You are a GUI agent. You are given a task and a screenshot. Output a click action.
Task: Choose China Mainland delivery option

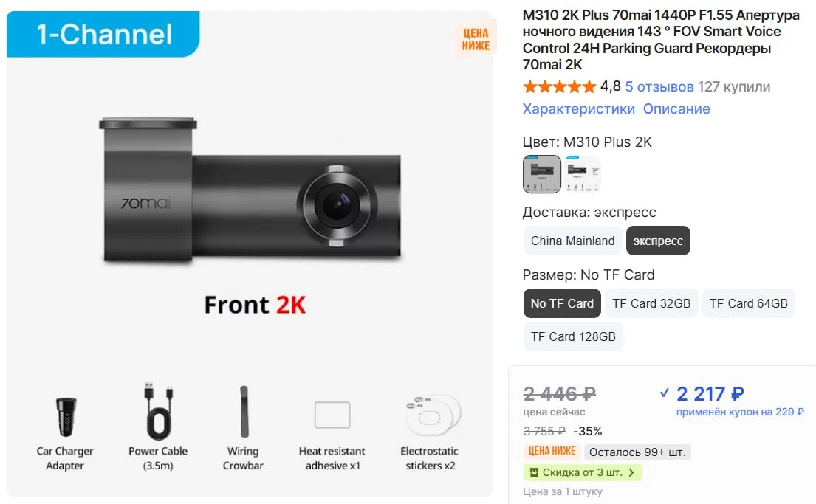pyautogui.click(x=572, y=241)
